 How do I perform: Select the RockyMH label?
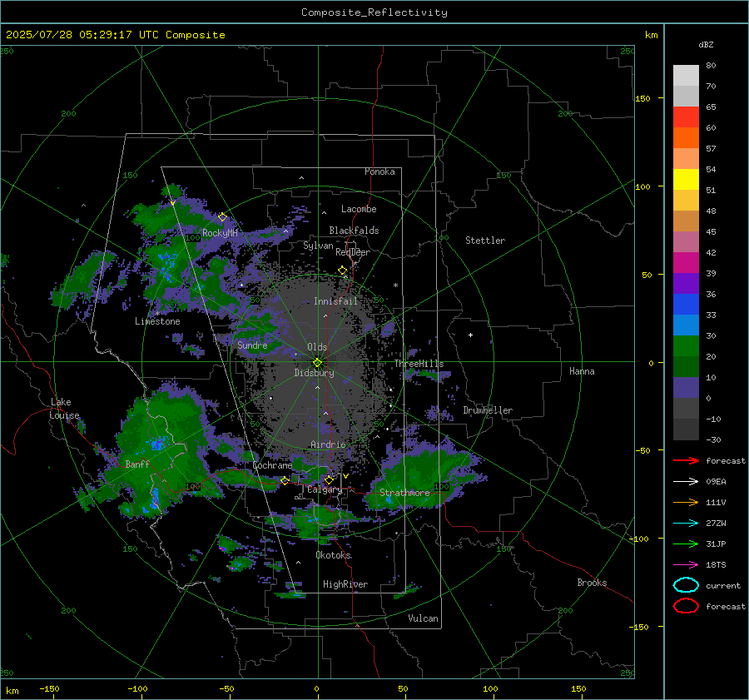click(220, 233)
